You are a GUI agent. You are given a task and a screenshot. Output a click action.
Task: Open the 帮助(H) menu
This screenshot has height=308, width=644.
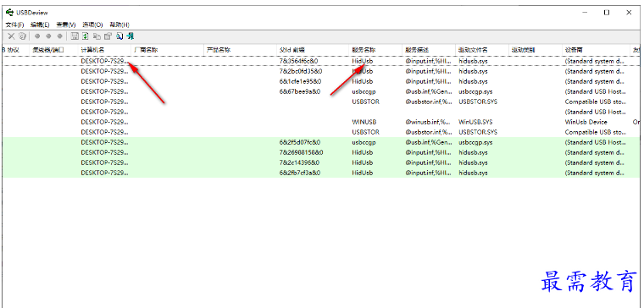[119, 25]
